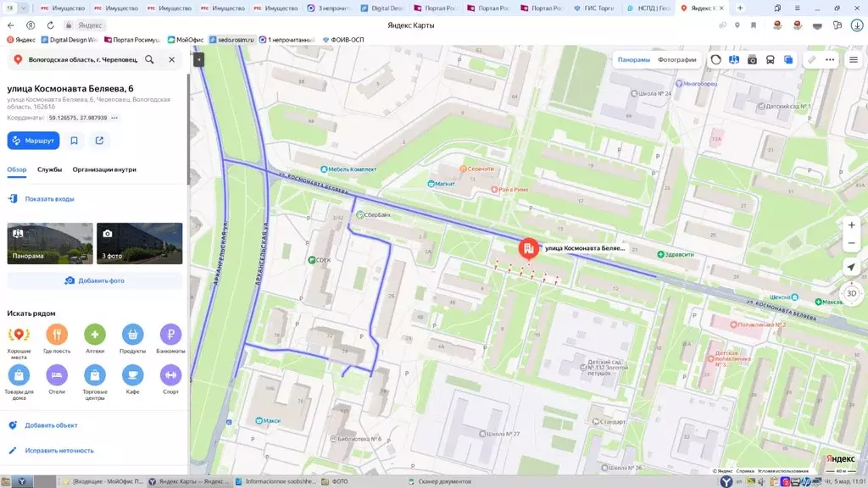Center map on my location
This screenshot has width=868, height=488.
point(851,267)
